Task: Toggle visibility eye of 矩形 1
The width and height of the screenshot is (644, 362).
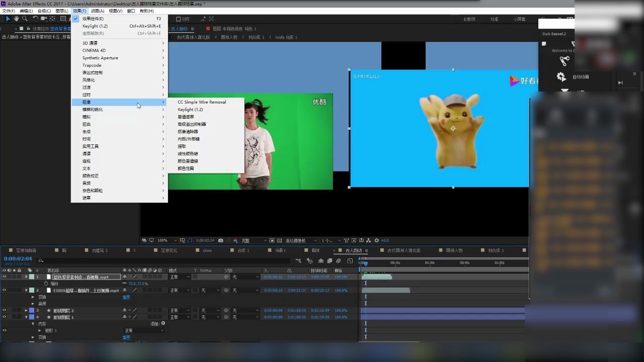Action: point(5,330)
